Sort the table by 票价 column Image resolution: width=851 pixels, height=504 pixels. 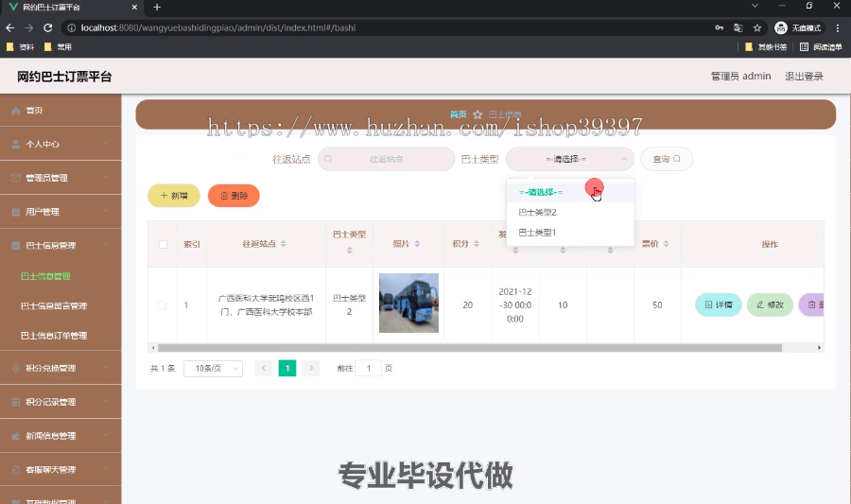[667, 244]
